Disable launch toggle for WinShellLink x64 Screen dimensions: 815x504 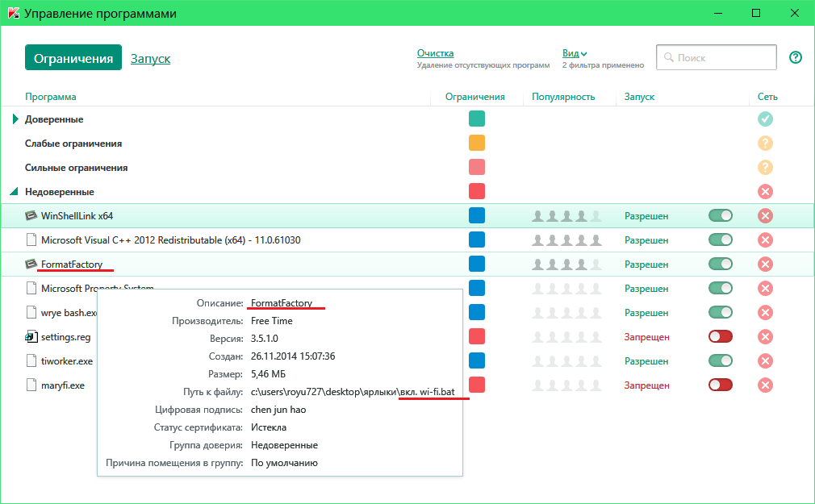click(721, 216)
